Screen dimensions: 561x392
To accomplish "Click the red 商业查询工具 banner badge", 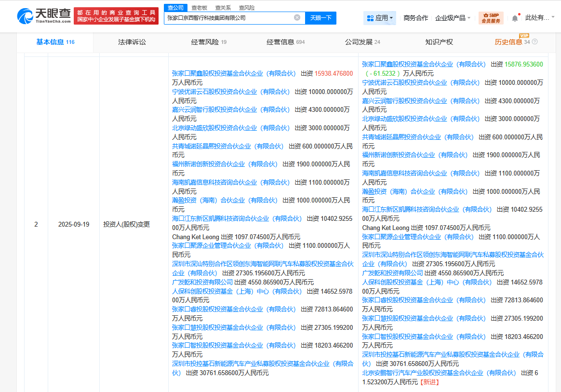I will coord(116,16).
